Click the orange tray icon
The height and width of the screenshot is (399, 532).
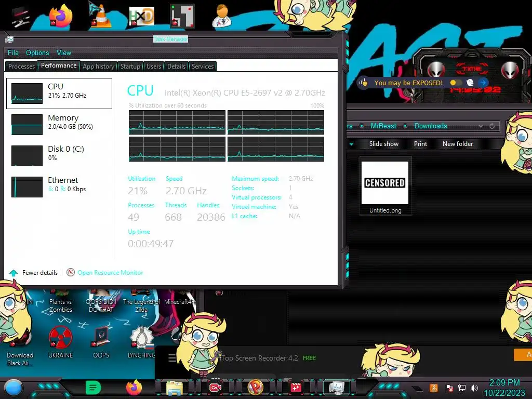point(434,388)
